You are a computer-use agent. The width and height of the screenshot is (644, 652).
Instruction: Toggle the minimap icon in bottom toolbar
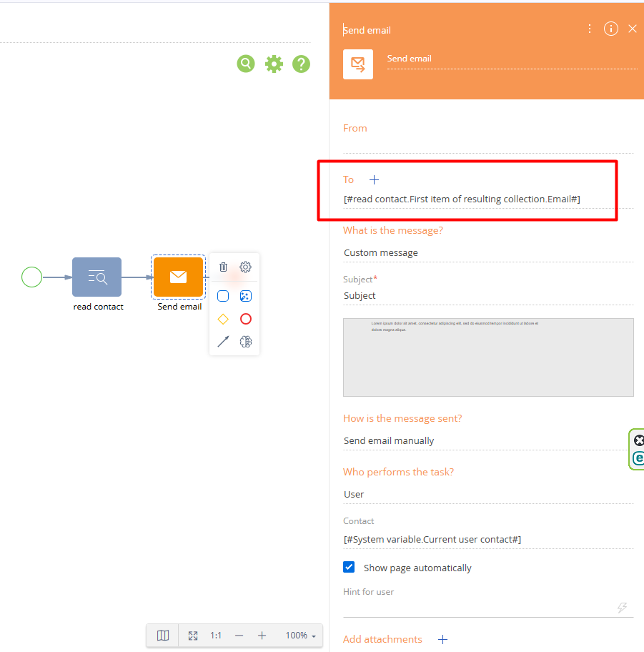(163, 635)
